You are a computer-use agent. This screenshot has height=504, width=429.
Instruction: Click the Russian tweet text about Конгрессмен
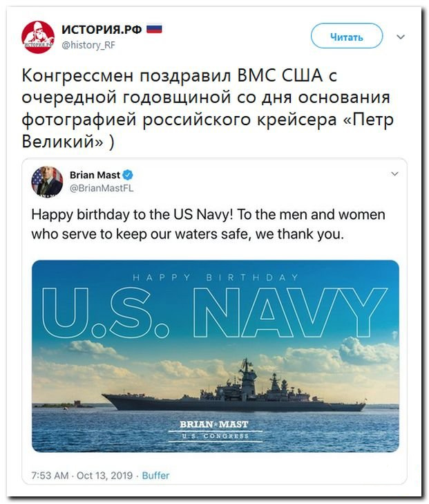click(x=208, y=109)
